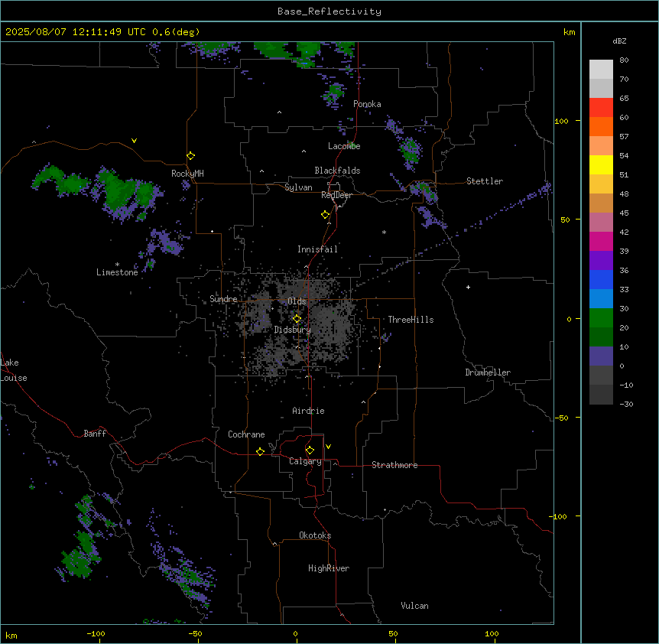
Task: Pick the orange 57-60 dBZ legend swatch
Action: (601, 127)
